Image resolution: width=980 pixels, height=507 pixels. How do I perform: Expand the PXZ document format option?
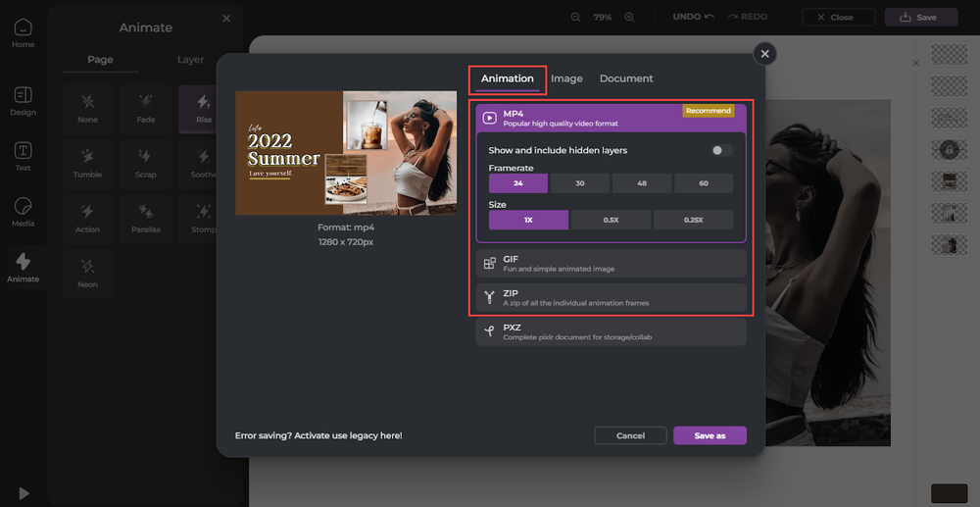pyautogui.click(x=611, y=331)
